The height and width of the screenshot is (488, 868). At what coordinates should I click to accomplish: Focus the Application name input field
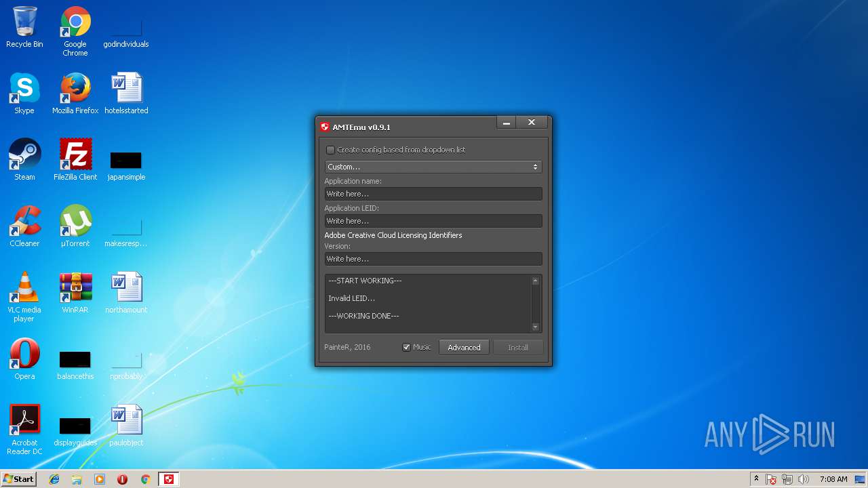[433, 194]
